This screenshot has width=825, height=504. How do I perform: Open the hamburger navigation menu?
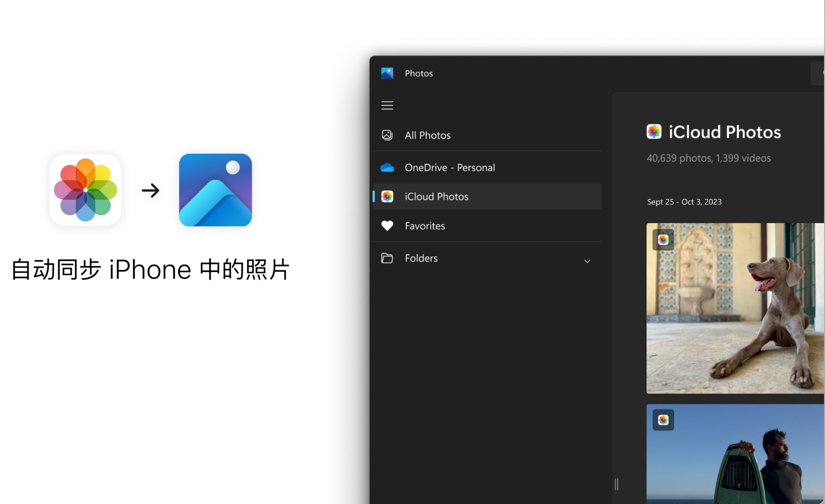click(x=387, y=106)
